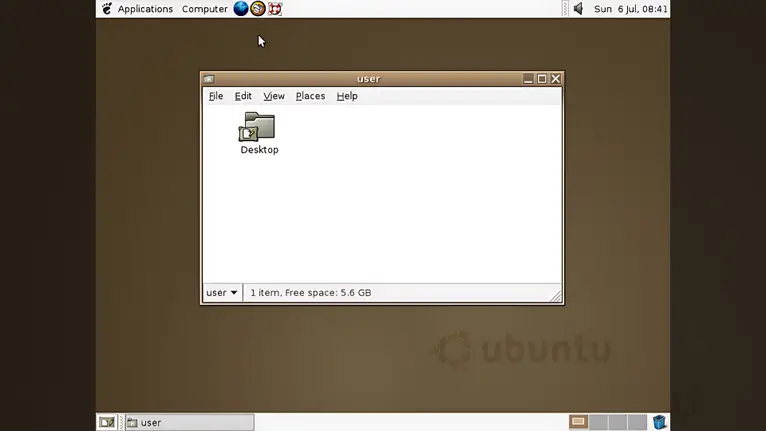Switch to the third workspace
This screenshot has height=431, width=766.
(x=617, y=422)
